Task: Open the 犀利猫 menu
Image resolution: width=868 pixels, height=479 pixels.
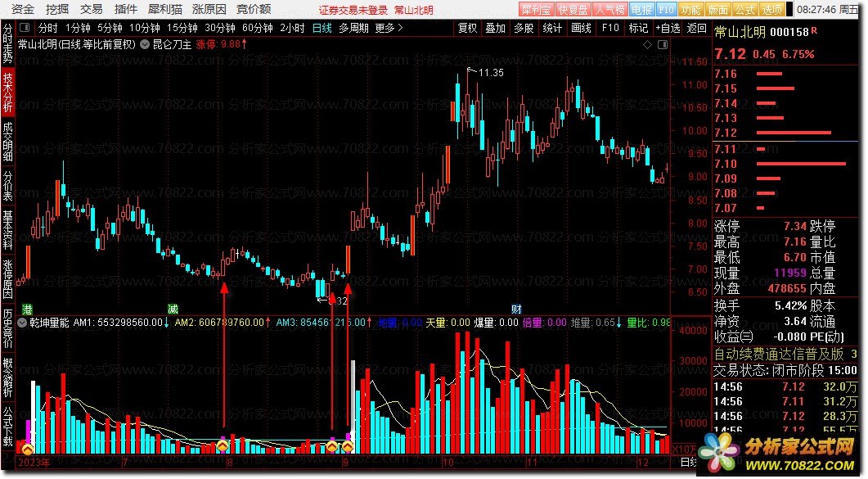Action: click(x=165, y=9)
